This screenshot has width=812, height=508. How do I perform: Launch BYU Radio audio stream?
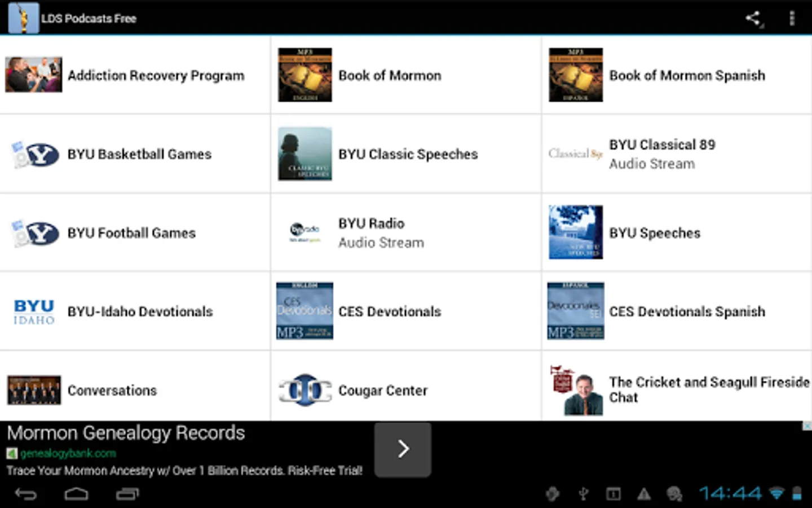tap(406, 233)
